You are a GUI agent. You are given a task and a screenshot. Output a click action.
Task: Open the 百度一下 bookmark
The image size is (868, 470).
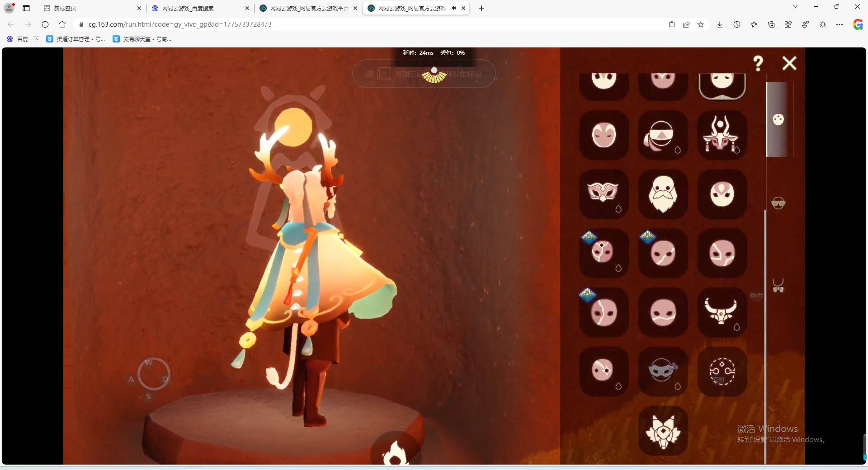point(23,39)
